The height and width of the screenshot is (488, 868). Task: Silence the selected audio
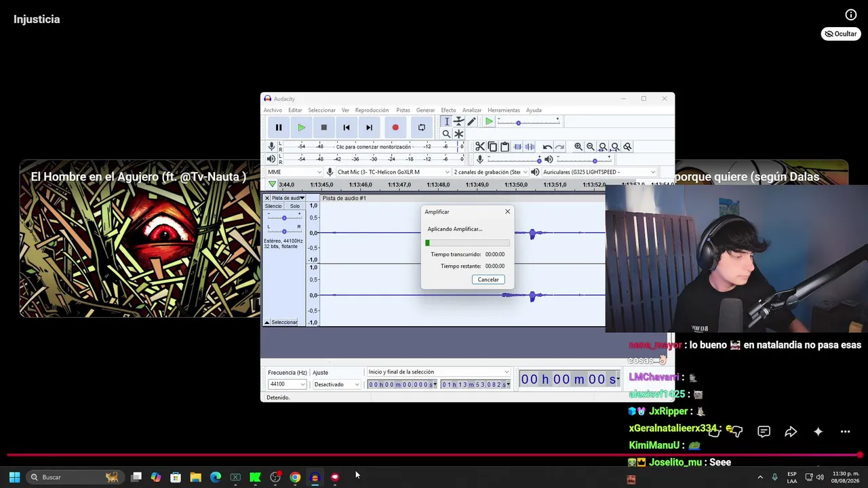pyautogui.click(x=530, y=146)
